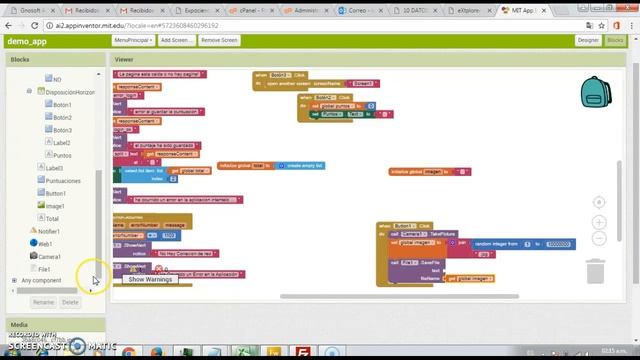
Task: Select the Label2 component
Action: (58, 142)
